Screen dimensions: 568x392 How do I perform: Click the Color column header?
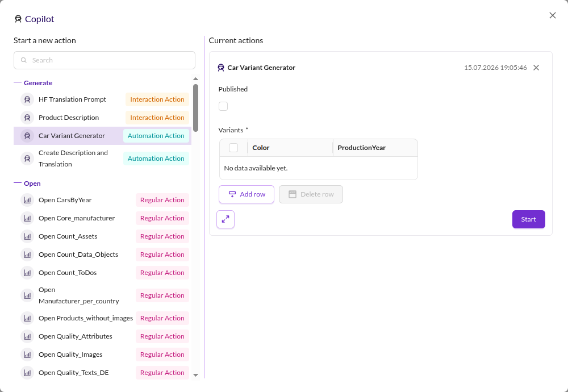(290, 148)
